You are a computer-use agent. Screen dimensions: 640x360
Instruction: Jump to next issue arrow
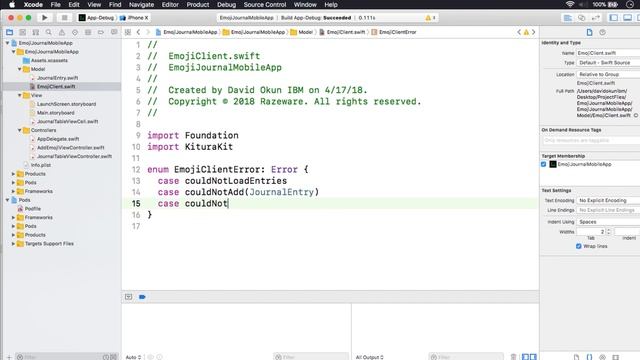[x=533, y=32]
